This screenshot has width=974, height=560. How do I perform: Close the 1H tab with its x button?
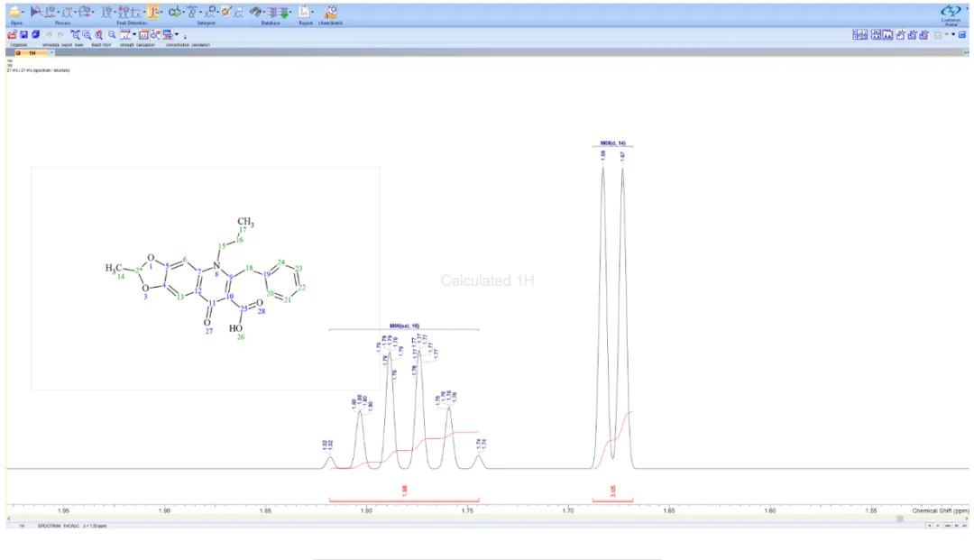(18, 53)
